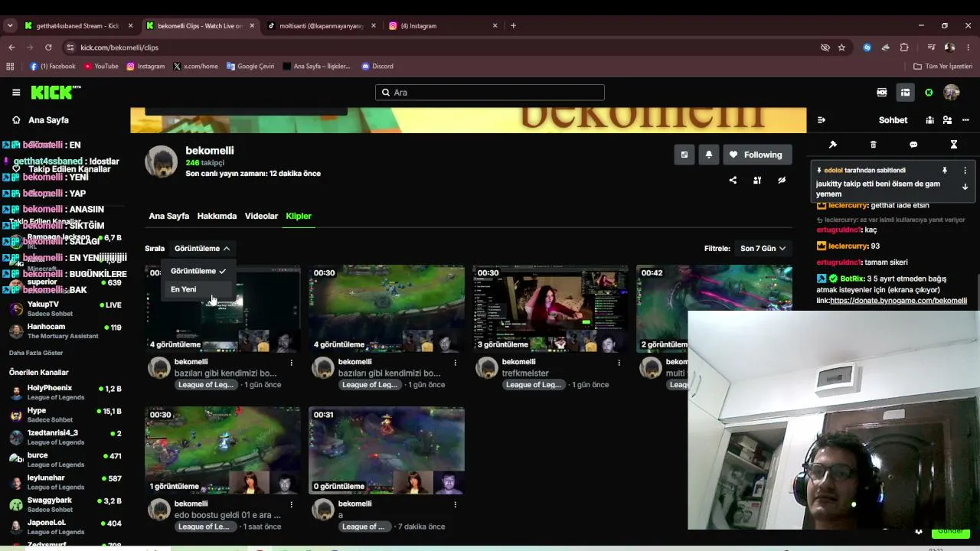
Task: Open the options menu for the 'edo boostu geldi' clip
Action: (x=291, y=504)
